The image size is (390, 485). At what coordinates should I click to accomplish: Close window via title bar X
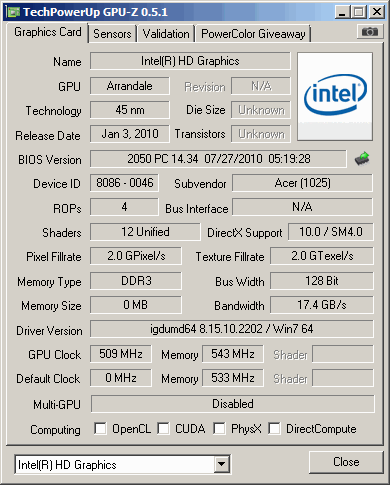click(x=377, y=12)
